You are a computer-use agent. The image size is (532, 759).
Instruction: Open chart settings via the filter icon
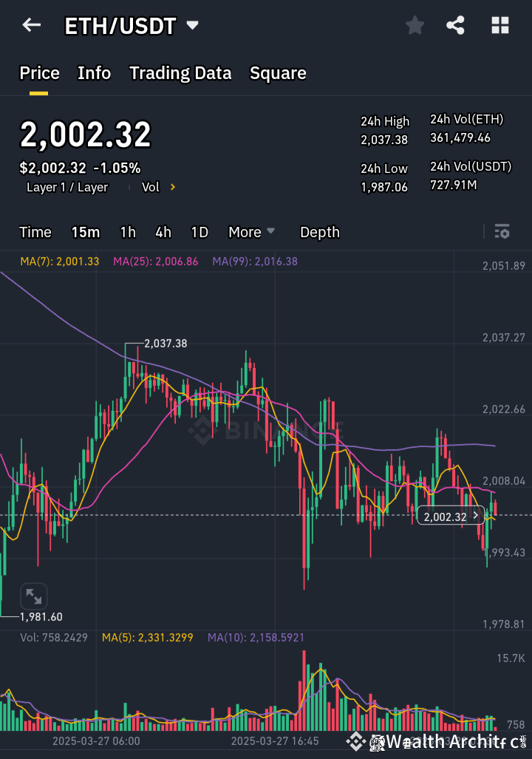point(502,231)
